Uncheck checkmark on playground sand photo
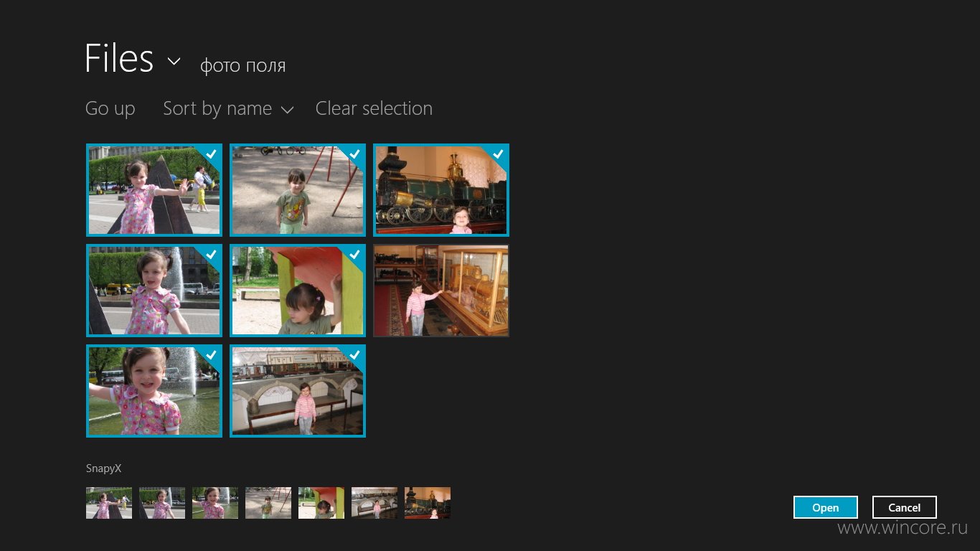This screenshot has height=551, width=980. click(x=354, y=154)
